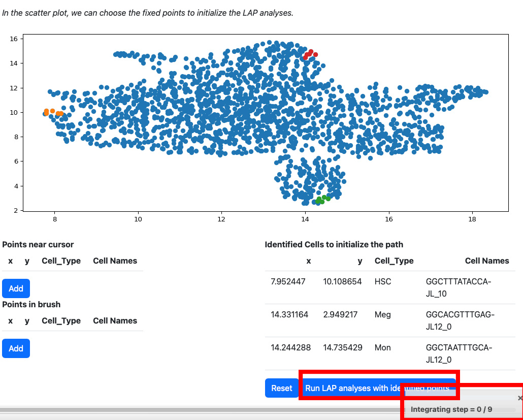Select the red highlighted points in scatter plot
Screen dimensions: 523x420
pos(310,54)
